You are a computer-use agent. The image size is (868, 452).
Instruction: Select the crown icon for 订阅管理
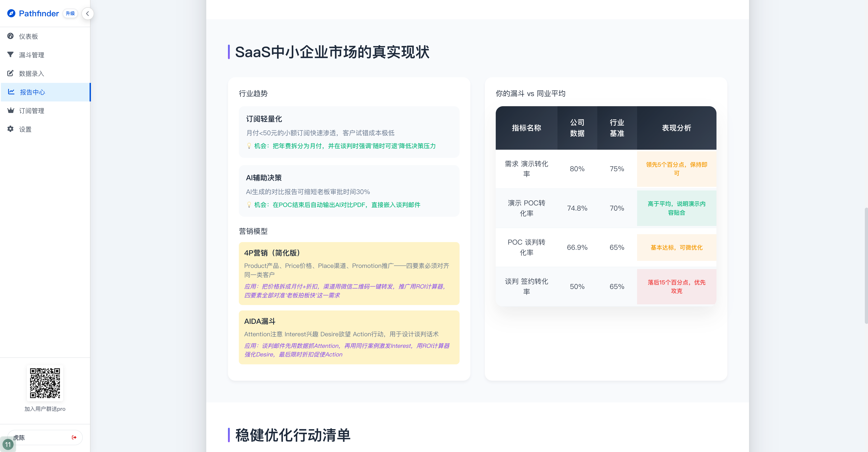point(10,110)
